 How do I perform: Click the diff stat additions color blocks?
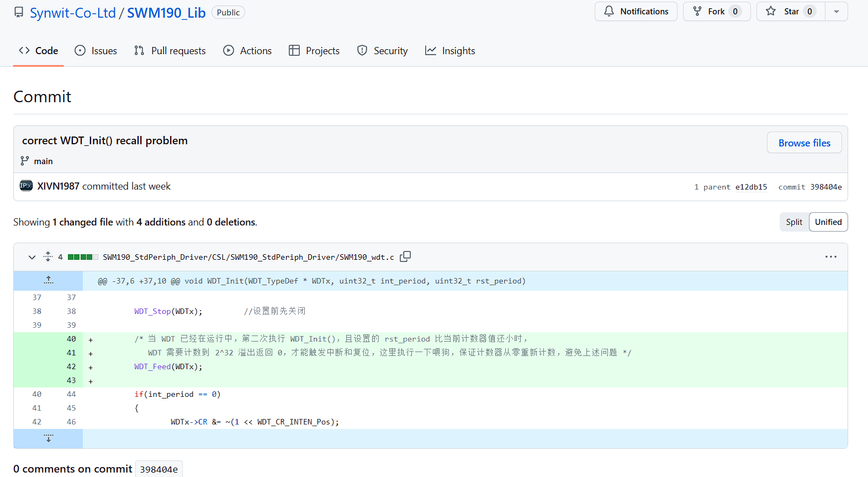(x=83, y=257)
